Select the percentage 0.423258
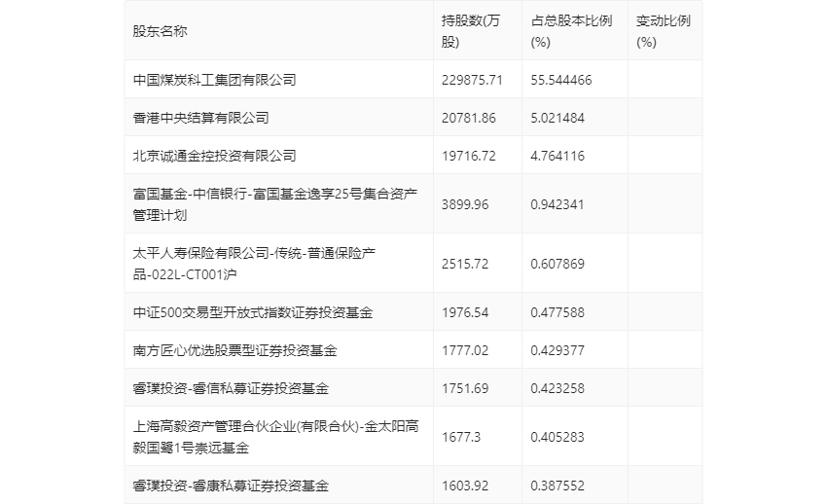This screenshot has width=827, height=504. pyautogui.click(x=557, y=388)
